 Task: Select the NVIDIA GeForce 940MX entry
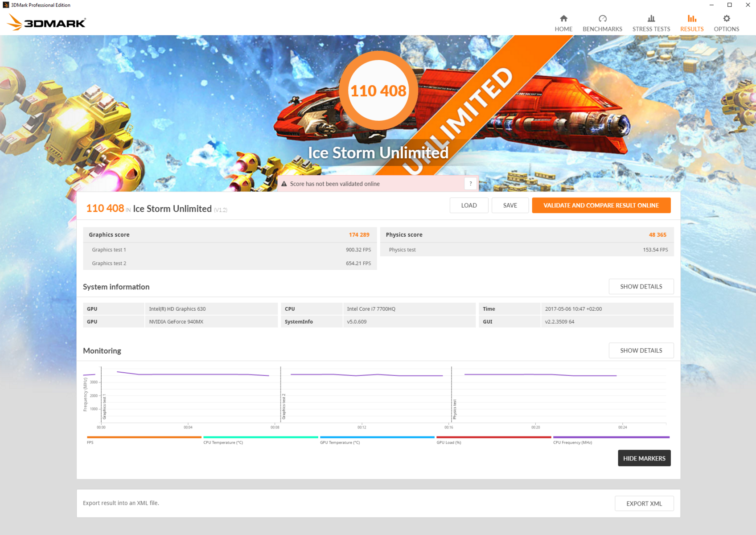[x=176, y=322]
